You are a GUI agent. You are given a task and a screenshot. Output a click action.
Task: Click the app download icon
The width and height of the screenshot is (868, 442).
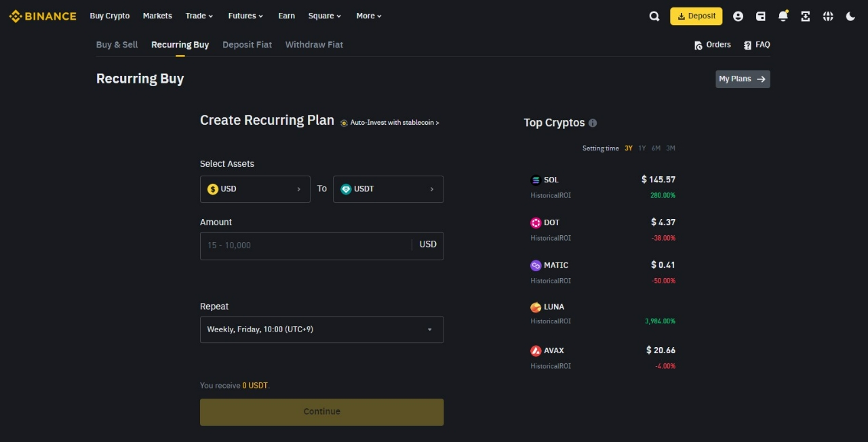(806, 16)
